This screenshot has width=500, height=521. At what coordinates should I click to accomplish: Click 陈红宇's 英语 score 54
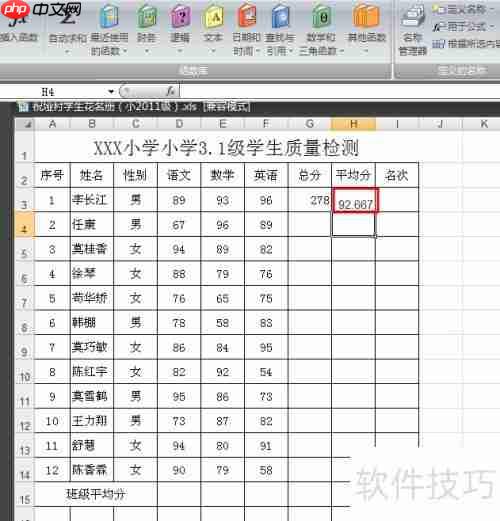tap(266, 372)
